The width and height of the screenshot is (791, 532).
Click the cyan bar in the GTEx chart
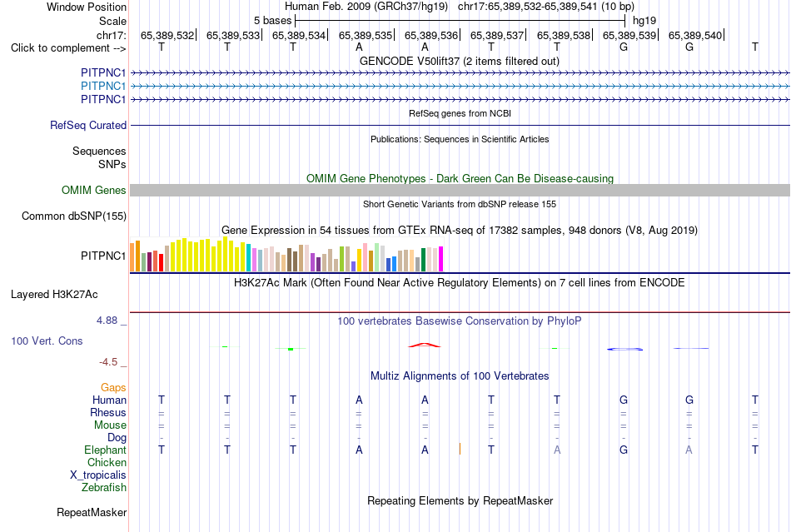249,258
